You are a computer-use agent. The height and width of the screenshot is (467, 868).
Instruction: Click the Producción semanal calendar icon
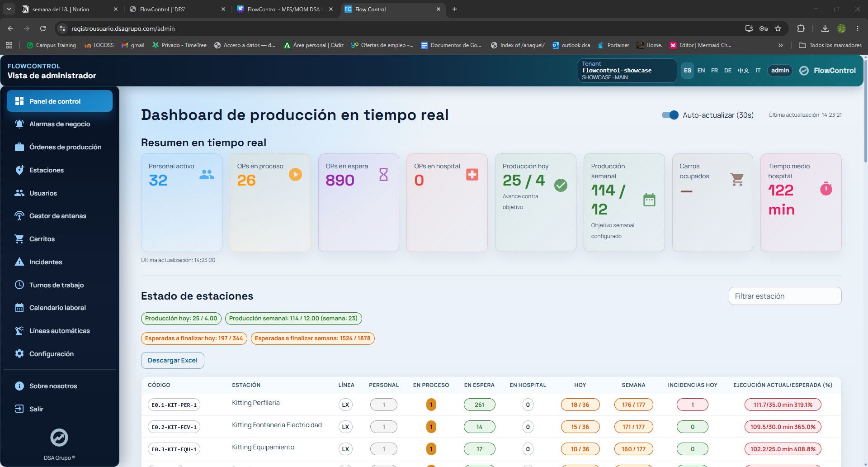(649, 200)
